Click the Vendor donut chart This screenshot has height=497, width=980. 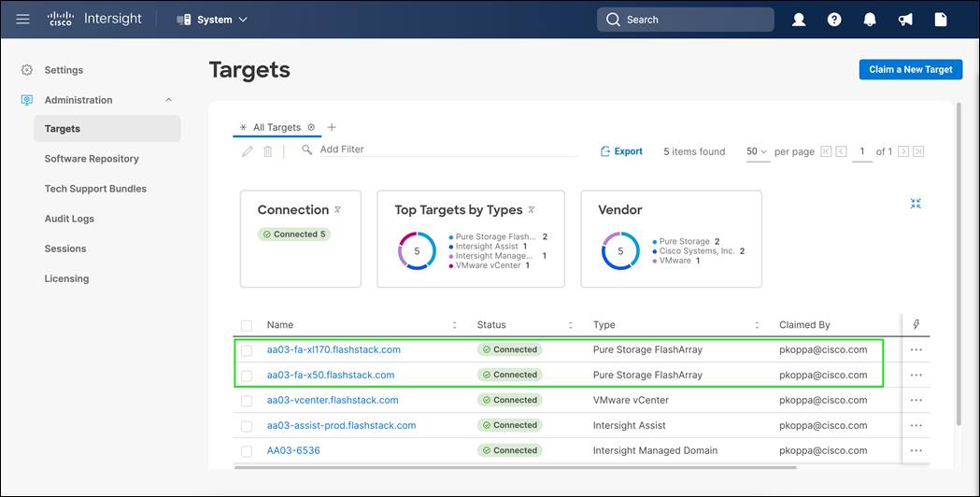[620, 250]
